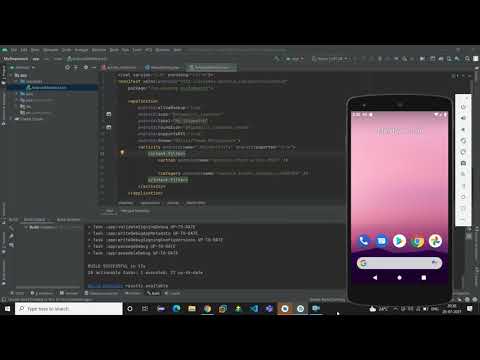This screenshot has width=480, height=360.
Task: Hide the Project panel with minimize icon
Action: [x=94, y=67]
